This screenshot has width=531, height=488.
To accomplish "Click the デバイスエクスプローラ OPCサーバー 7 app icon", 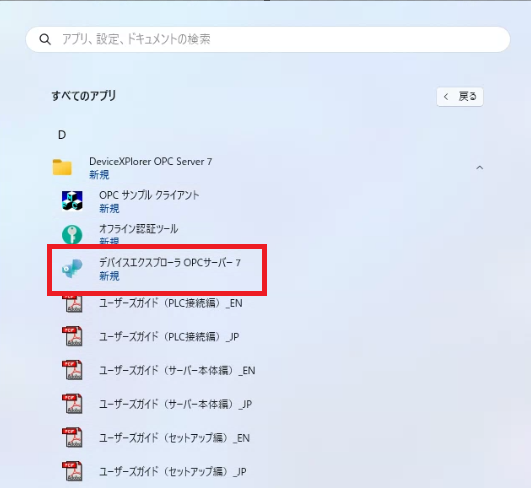I will pos(72,268).
